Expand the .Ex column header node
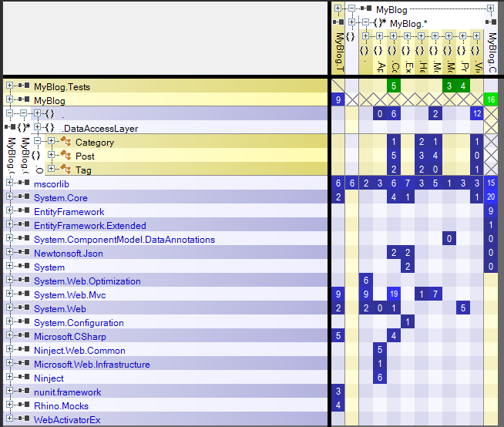The width and height of the screenshot is (504, 427). [407, 36]
